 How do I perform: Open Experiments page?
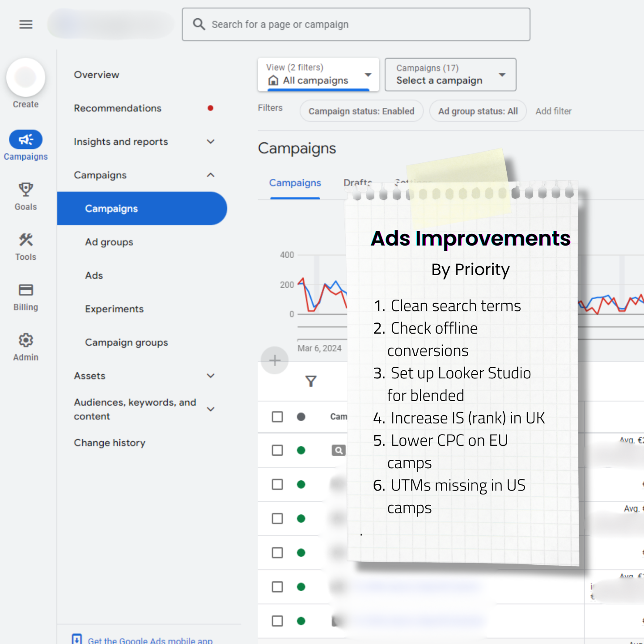click(x=114, y=309)
